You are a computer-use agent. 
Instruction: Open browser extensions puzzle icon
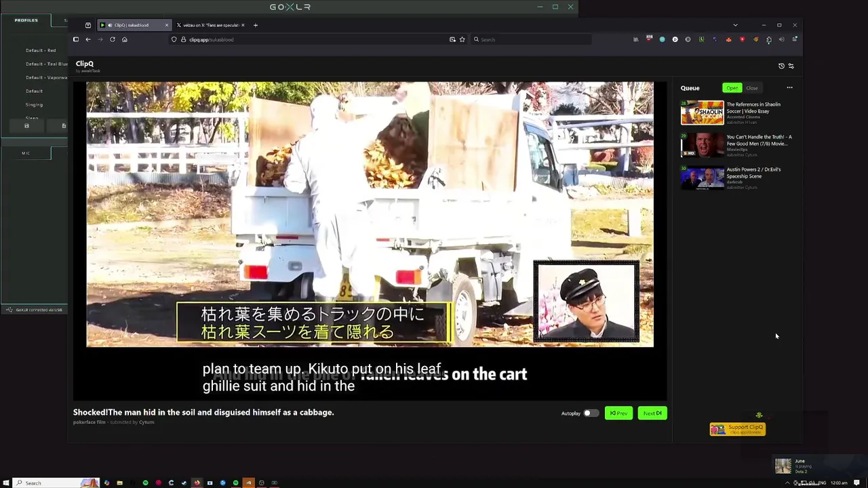point(768,39)
